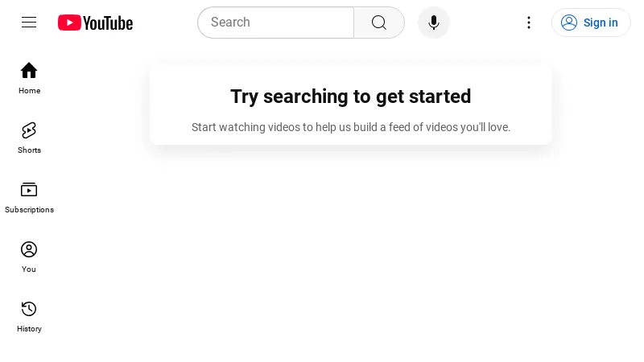Open the three-dot settings menu

(x=529, y=23)
